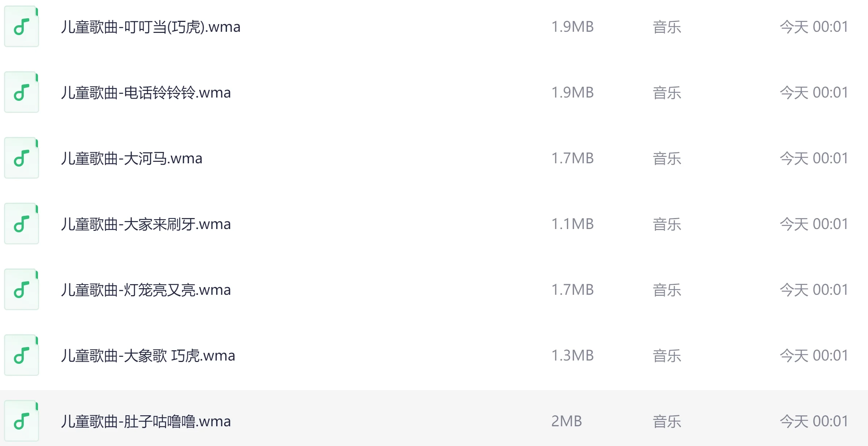The image size is (868, 446).
Task: Click 音乐 type label for 灯笼亮又亮 row
Action: pyautogui.click(x=667, y=290)
